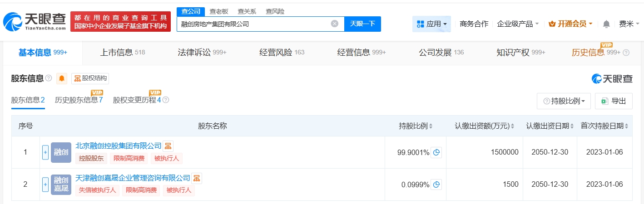Screen dimensions: 644x204
Task: Click the 失信被执行人 tag
Action: (x=97, y=190)
